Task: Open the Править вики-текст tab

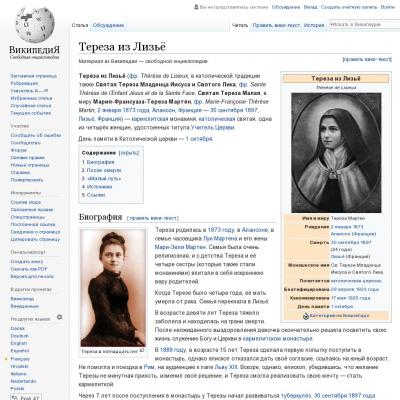Action: 276,25
